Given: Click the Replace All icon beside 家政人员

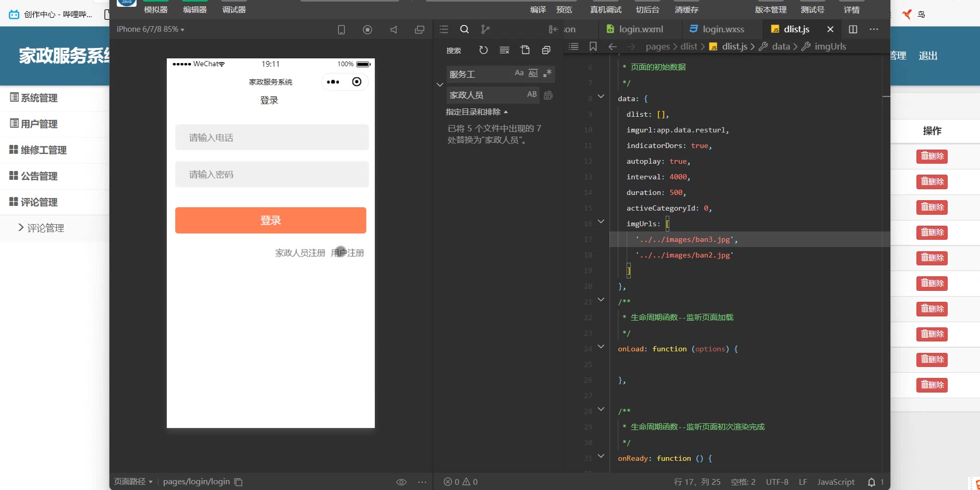Looking at the screenshot, I should (548, 95).
